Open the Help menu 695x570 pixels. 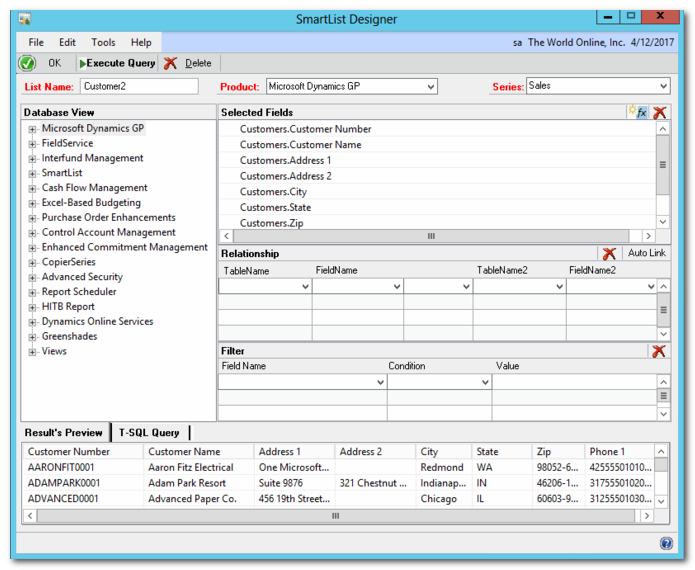click(141, 43)
